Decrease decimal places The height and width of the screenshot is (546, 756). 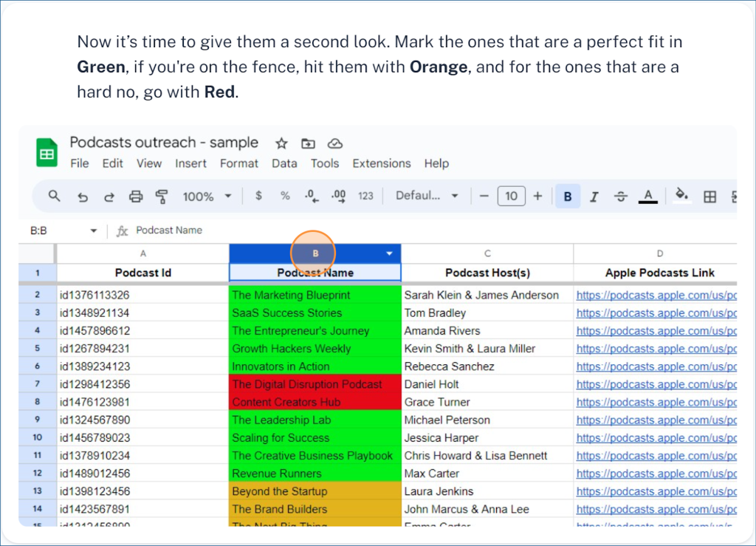pos(312,196)
